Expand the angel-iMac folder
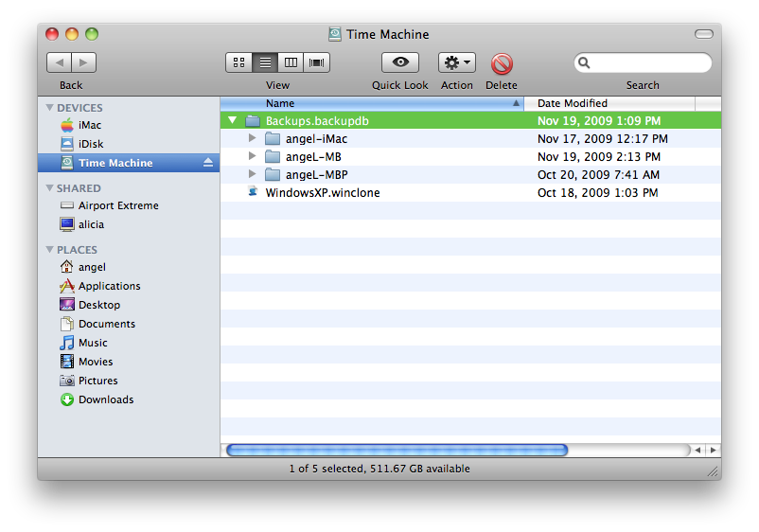Image resolution: width=759 pixels, height=532 pixels. (252, 138)
